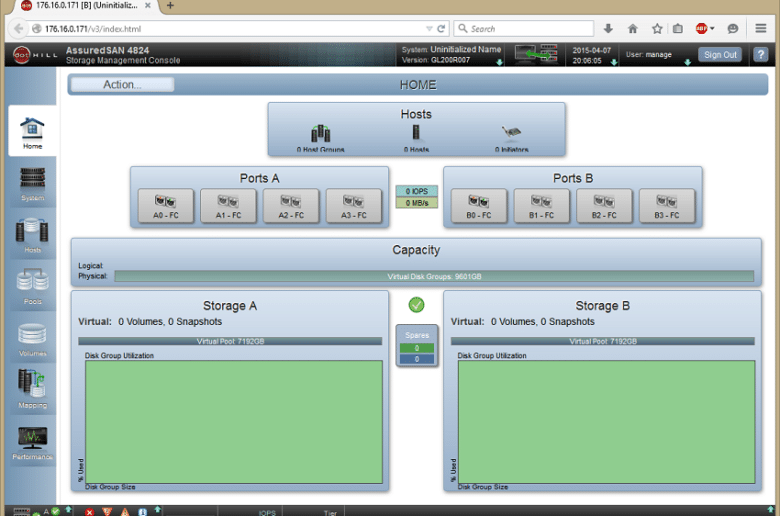Open the browser hamburger menu

760,29
